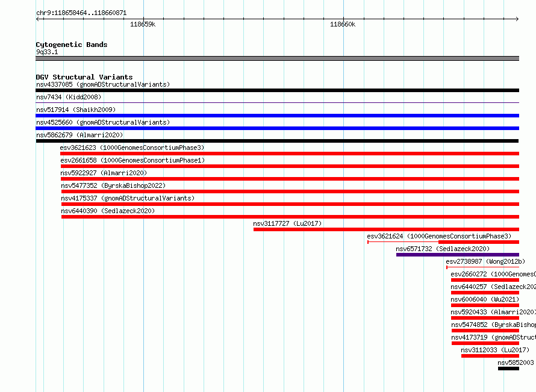Screen dimensions: 536x392
Task: Select the purple nsv6571732 variant bar
Action: tap(458, 255)
